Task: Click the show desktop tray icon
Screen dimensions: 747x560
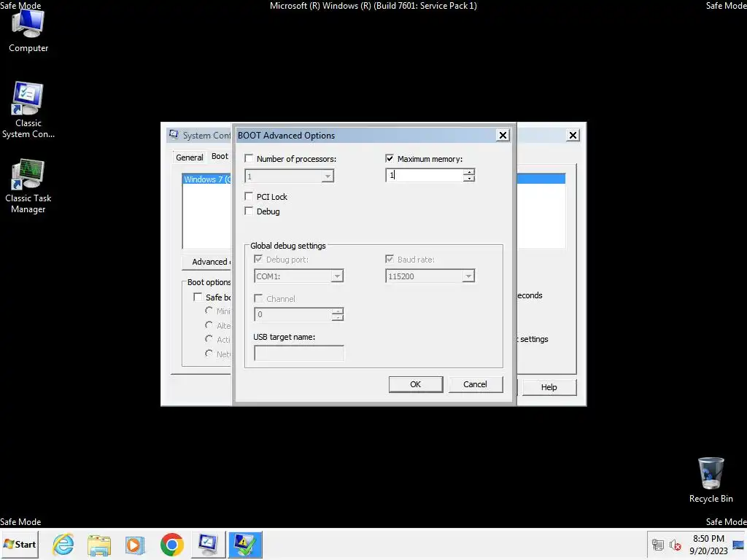Action: 738,545
